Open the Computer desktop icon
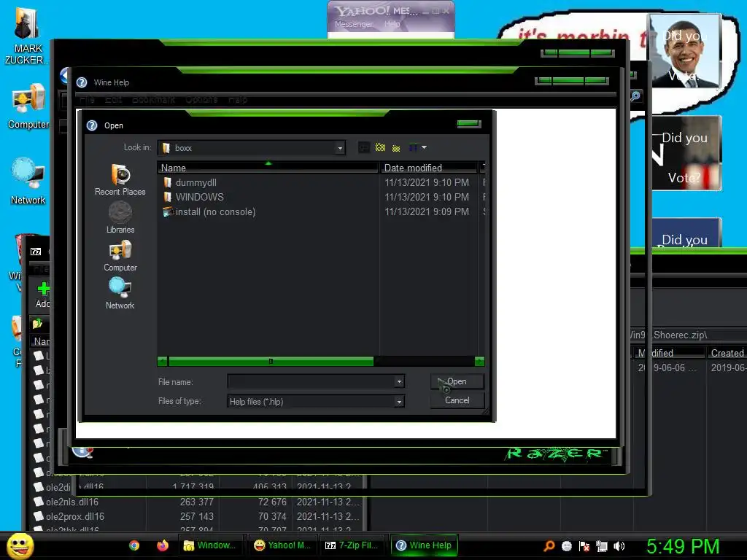The image size is (747, 560). pos(28,106)
